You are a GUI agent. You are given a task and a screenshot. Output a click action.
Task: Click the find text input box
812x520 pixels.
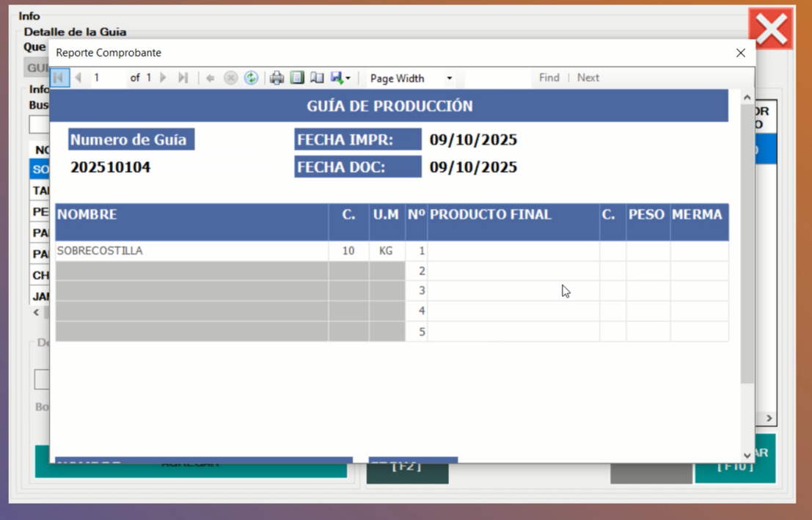click(497, 78)
